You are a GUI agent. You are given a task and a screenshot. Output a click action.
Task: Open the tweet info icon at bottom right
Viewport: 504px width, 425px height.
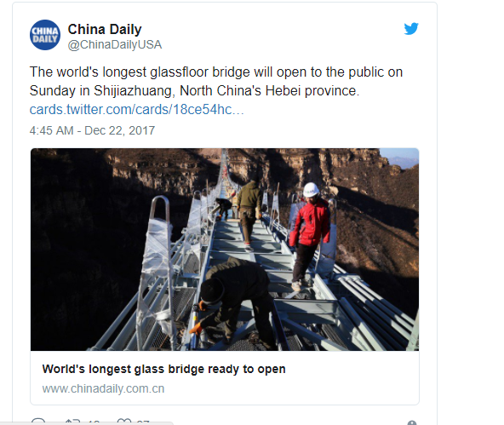(x=412, y=422)
